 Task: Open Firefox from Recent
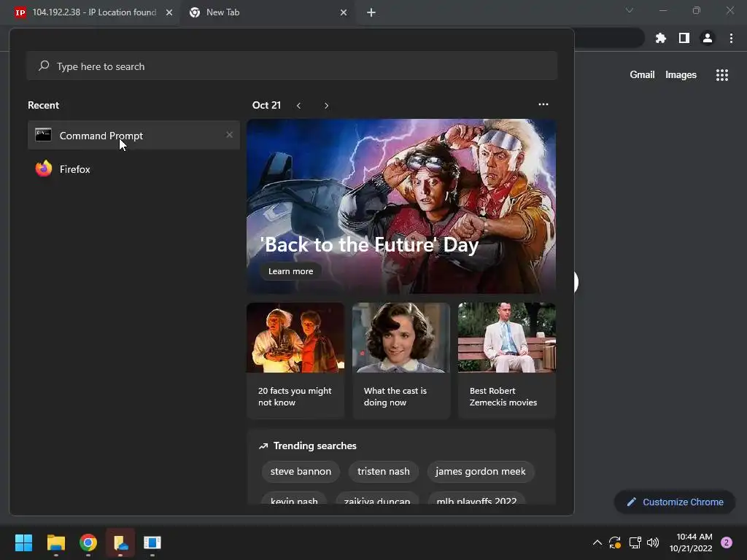tap(134, 169)
